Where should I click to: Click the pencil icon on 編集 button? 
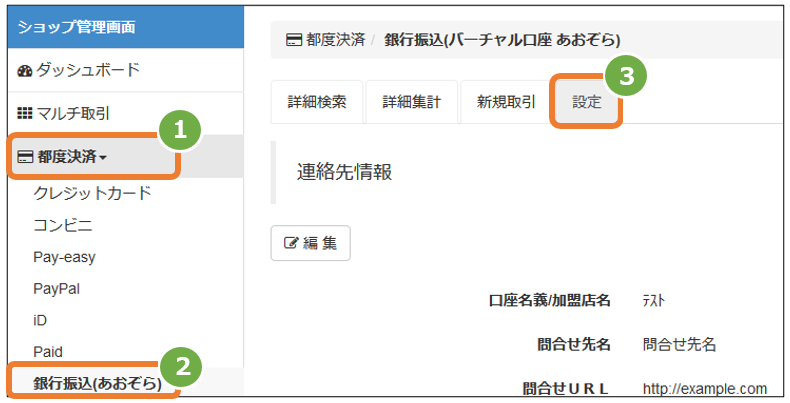(291, 243)
